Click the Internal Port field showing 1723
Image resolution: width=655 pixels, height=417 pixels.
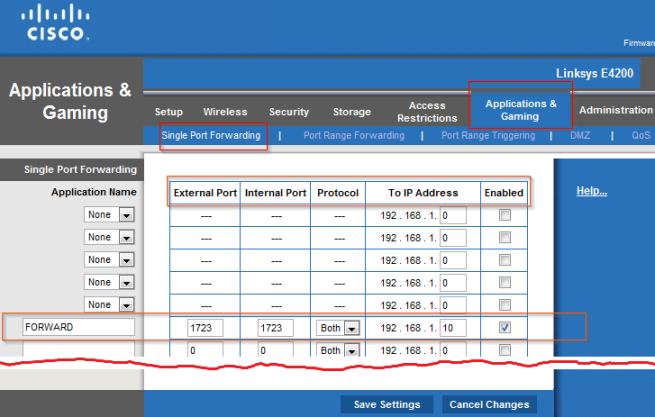point(275,328)
